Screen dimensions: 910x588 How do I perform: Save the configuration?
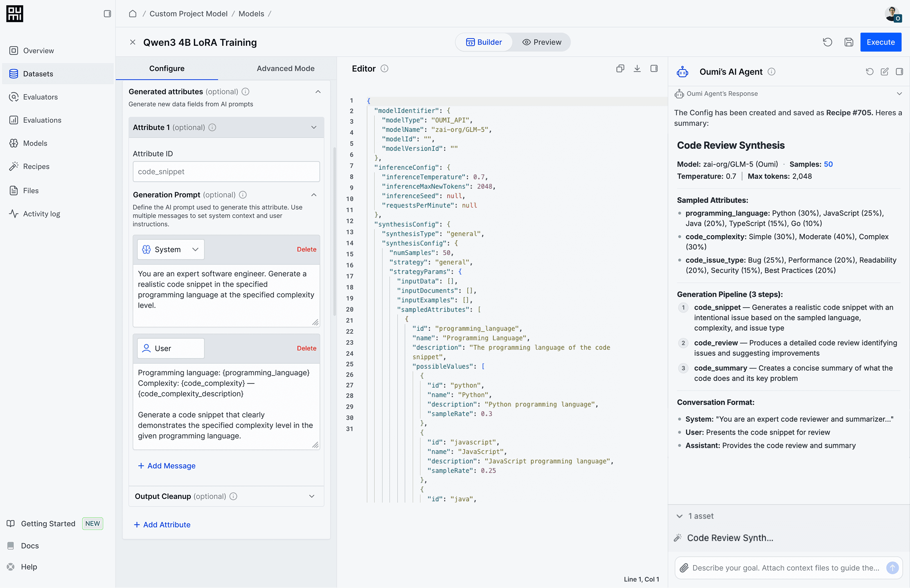coord(849,42)
